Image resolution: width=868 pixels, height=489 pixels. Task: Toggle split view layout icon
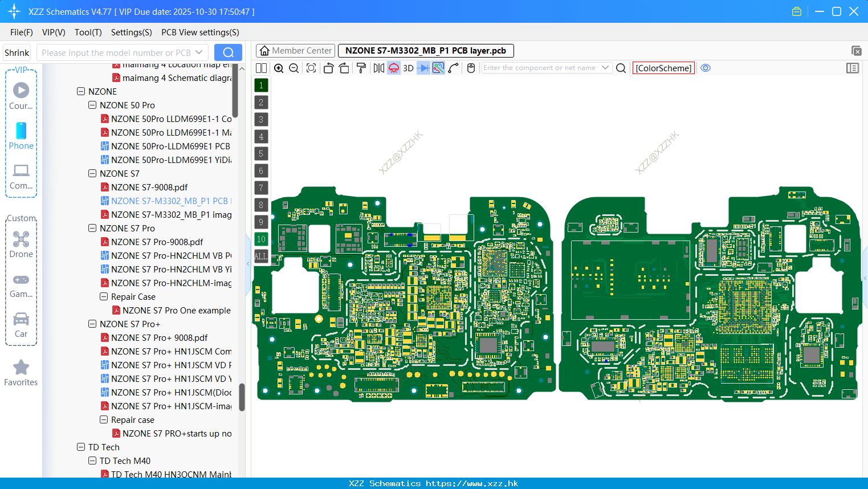click(x=261, y=68)
